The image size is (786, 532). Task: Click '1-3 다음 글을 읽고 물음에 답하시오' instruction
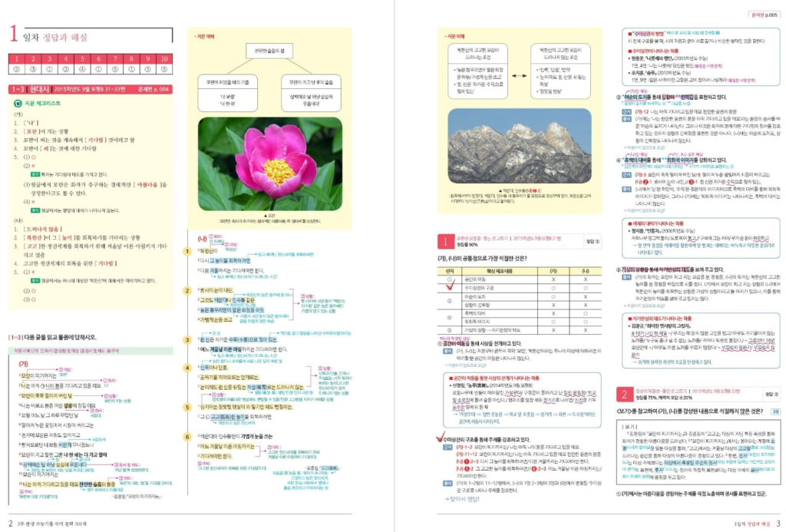pos(53,337)
